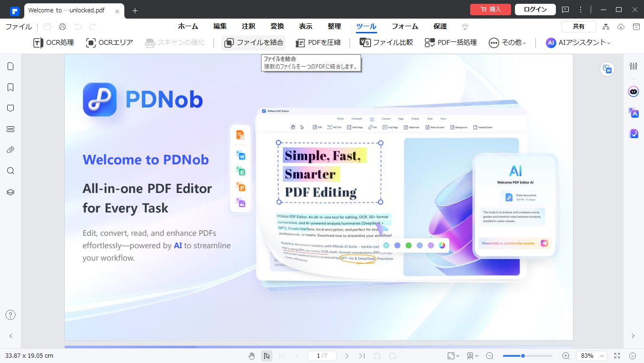Switch to the 整理 tab
This screenshot has height=363, width=644.
(334, 27)
